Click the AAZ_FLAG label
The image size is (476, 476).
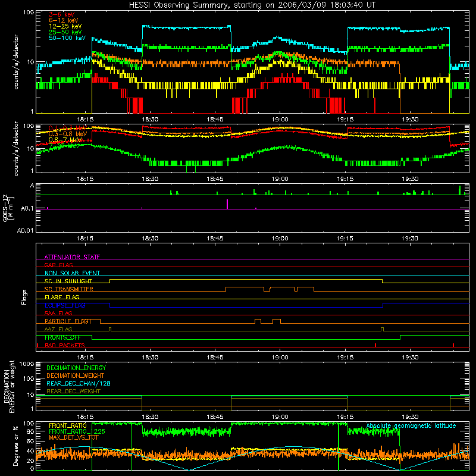[58, 329]
